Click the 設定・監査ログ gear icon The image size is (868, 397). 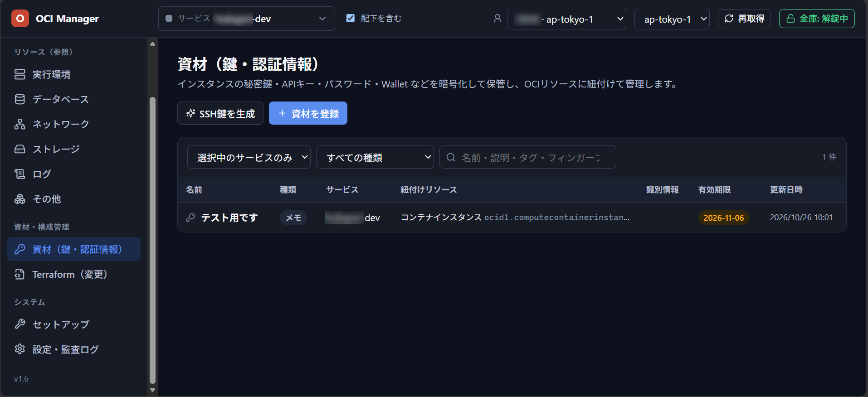click(x=20, y=349)
